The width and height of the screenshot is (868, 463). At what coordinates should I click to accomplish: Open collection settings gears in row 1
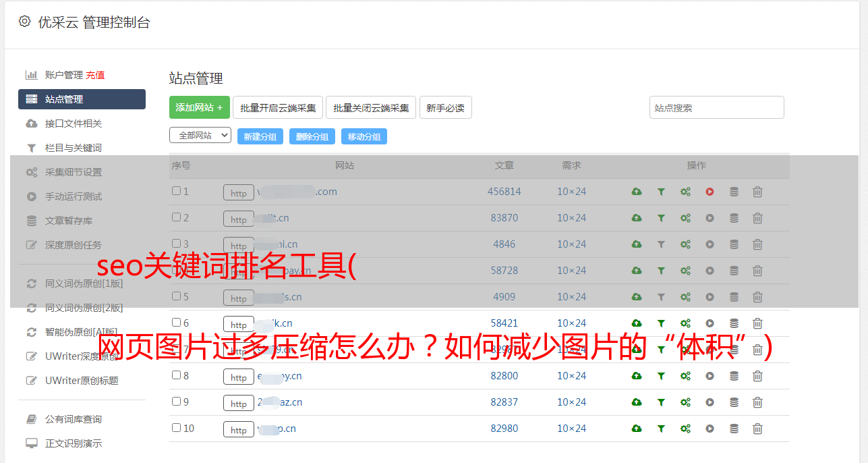click(685, 192)
